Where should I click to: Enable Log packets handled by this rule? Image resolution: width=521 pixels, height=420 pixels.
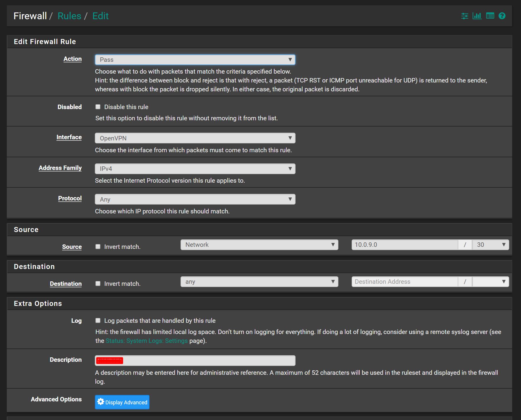point(98,321)
